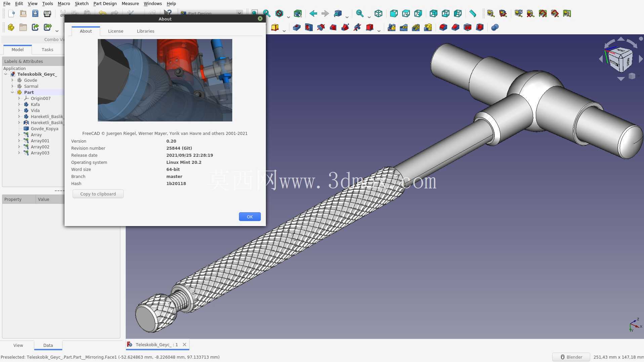Screen dimensions: 644x362
Task: Open the Blender navigation style dropdown
Action: (x=571, y=357)
